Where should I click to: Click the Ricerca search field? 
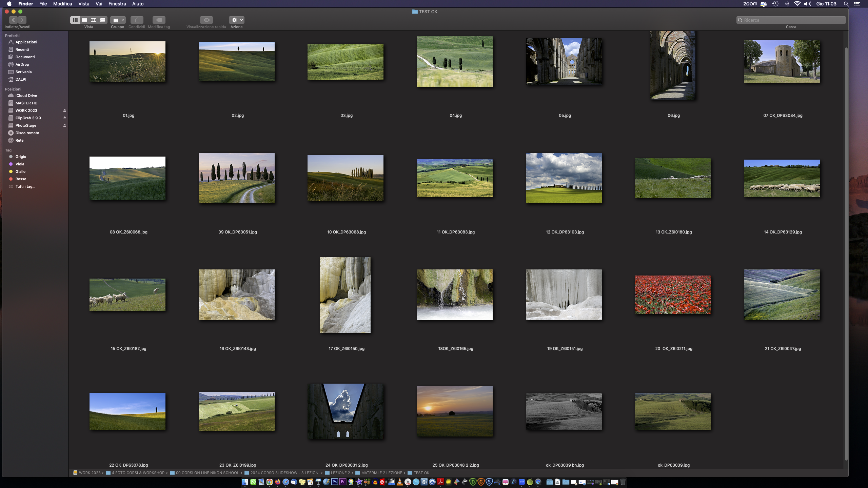(792, 20)
